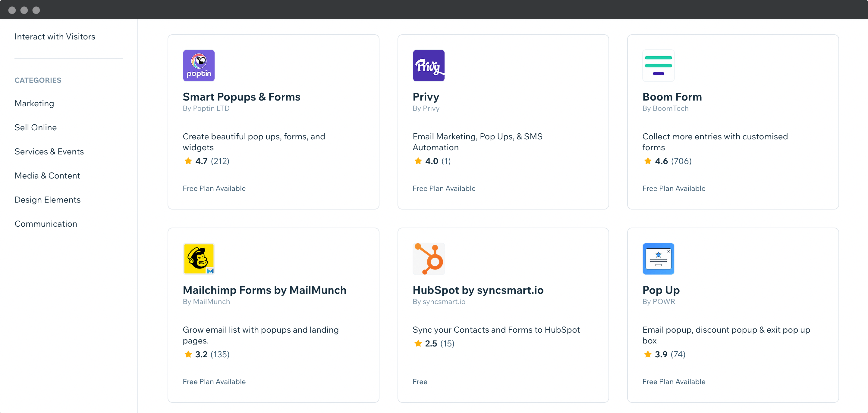The height and width of the screenshot is (413, 868).
Task: Open the Media & Content category
Action: click(47, 176)
